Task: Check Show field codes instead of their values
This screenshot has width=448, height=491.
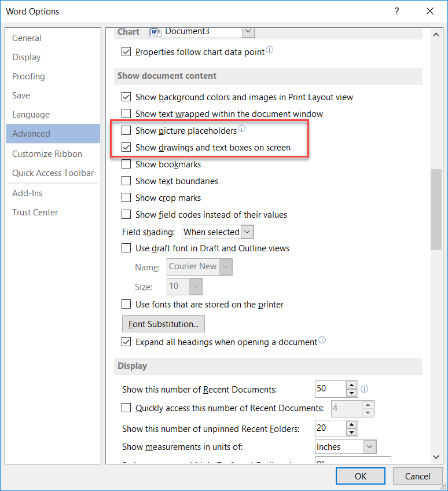Action: tap(126, 214)
